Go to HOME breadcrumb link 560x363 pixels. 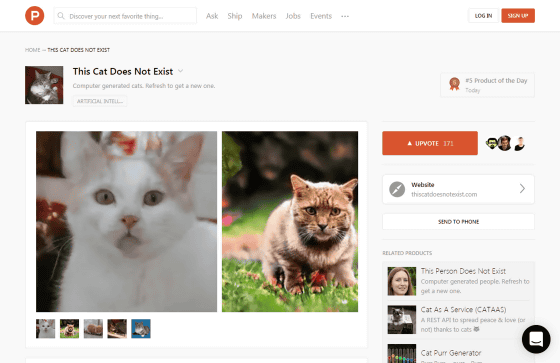tap(32, 50)
